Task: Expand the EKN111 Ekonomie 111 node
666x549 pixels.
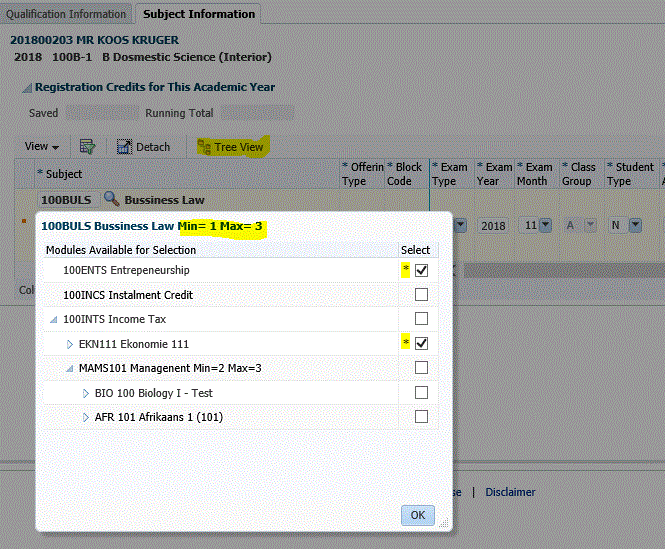Action: coord(70,344)
